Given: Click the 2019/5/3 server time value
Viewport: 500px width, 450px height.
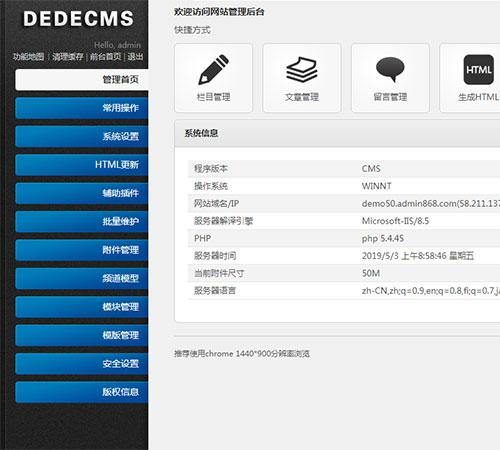Looking at the screenshot, I should click(418, 256).
